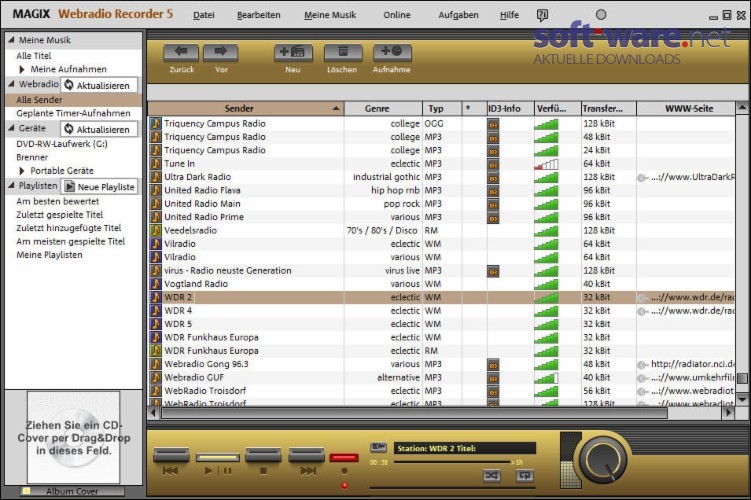Open radiator link for Webradio Gong 96.3
The height and width of the screenshot is (500, 751).
(692, 364)
